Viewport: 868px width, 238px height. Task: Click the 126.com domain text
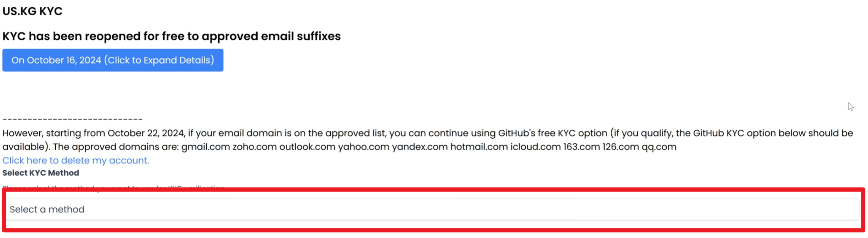pyautogui.click(x=621, y=147)
